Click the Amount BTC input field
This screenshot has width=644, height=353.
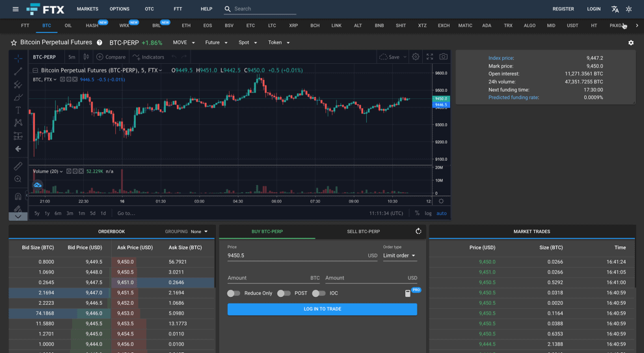coord(273,278)
